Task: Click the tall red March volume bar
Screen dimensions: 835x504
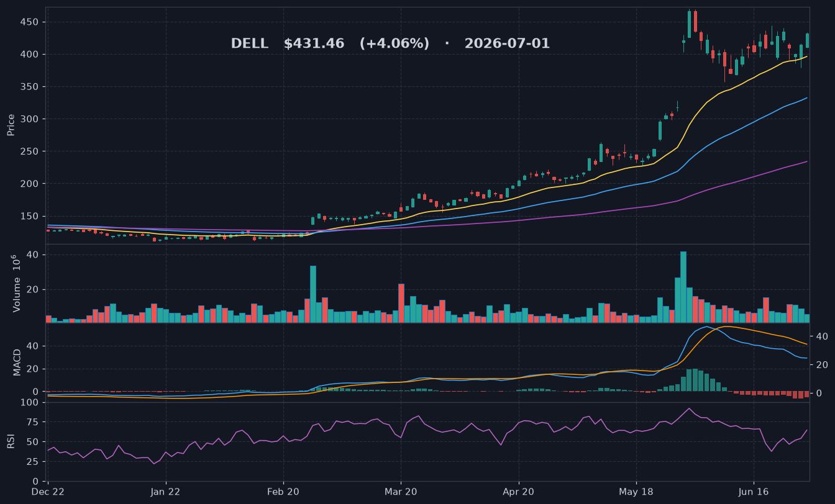Action: (x=401, y=303)
